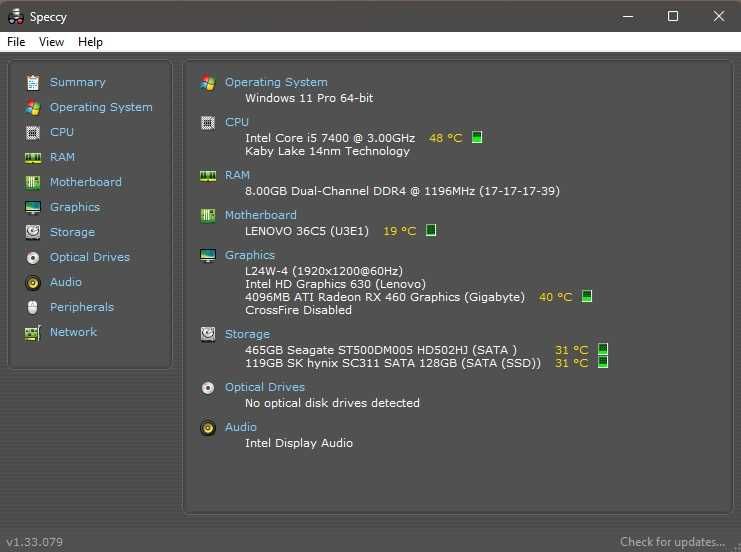Show the Motherboard sidebar section
The width and height of the screenshot is (741, 552).
[86, 182]
